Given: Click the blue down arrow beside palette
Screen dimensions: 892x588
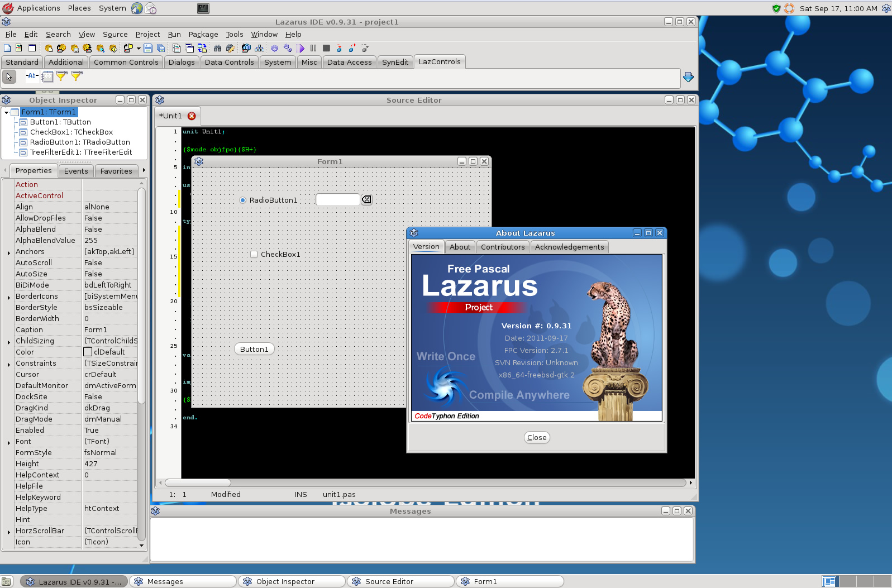Looking at the screenshot, I should (x=688, y=77).
